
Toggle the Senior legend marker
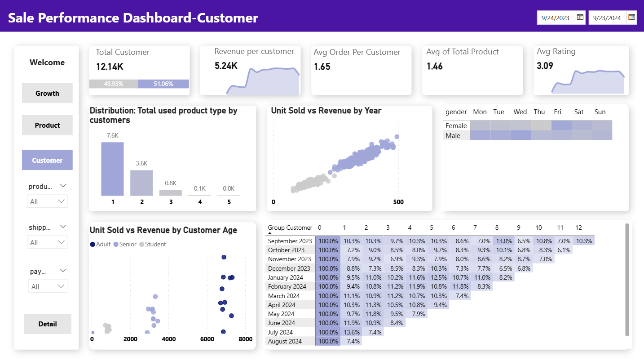pyautogui.click(x=116, y=244)
